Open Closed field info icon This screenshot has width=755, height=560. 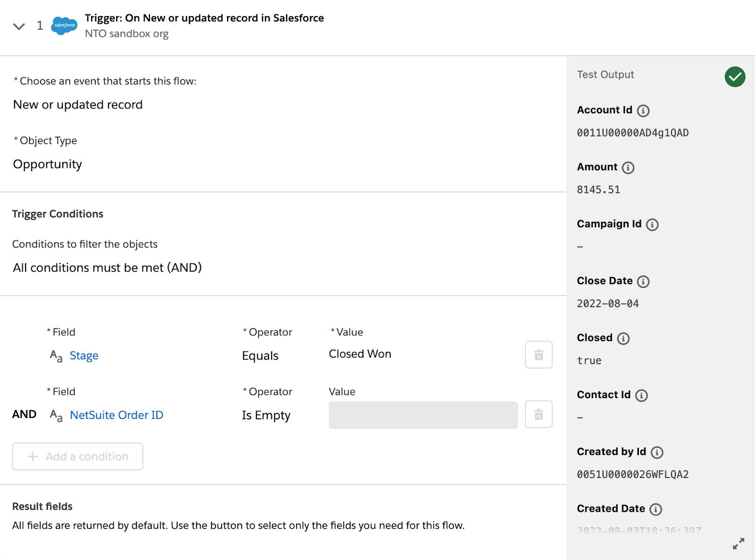tap(623, 339)
